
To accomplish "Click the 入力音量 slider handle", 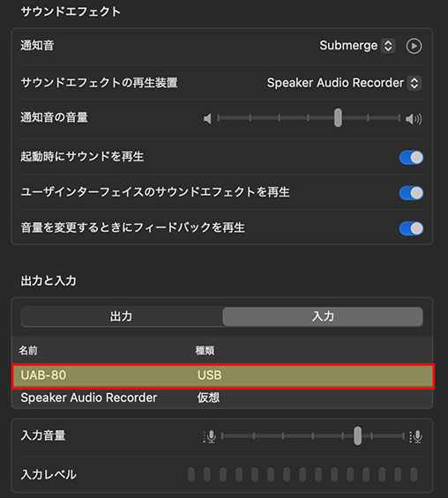I will pos(358,435).
